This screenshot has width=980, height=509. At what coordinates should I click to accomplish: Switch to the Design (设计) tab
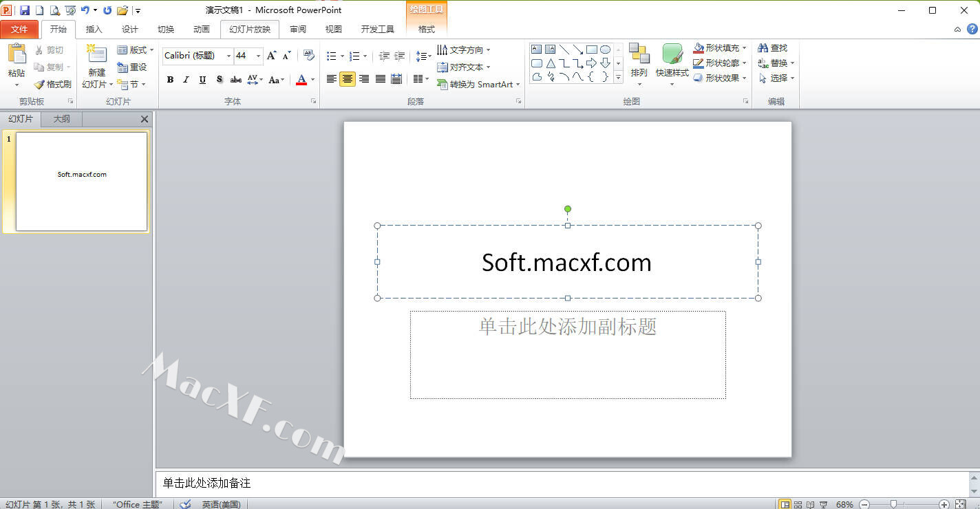(129, 29)
